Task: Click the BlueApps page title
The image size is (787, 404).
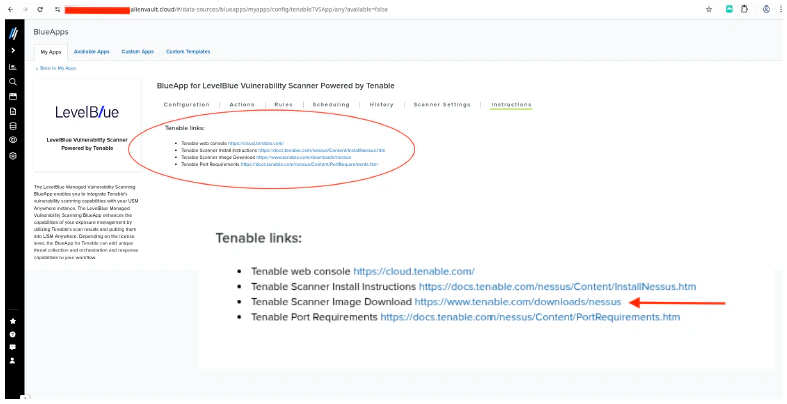Action: pyautogui.click(x=51, y=32)
